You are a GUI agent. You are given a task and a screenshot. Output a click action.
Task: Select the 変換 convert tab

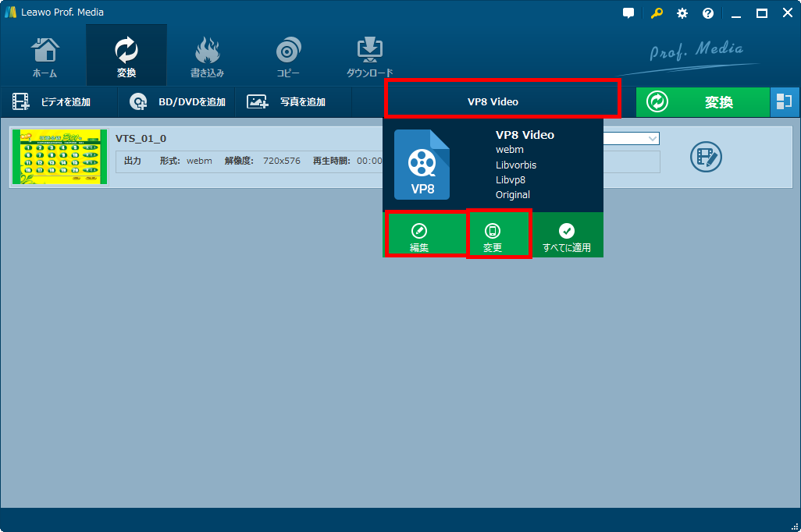coord(126,56)
